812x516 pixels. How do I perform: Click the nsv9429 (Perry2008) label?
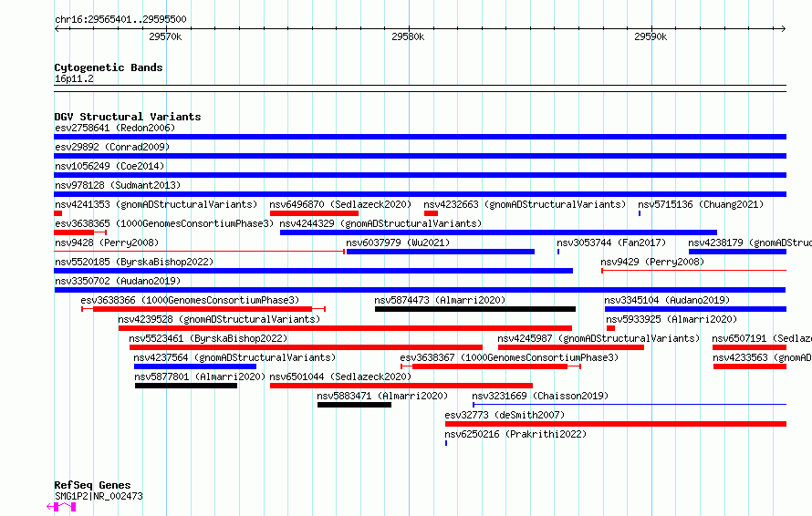652,262
